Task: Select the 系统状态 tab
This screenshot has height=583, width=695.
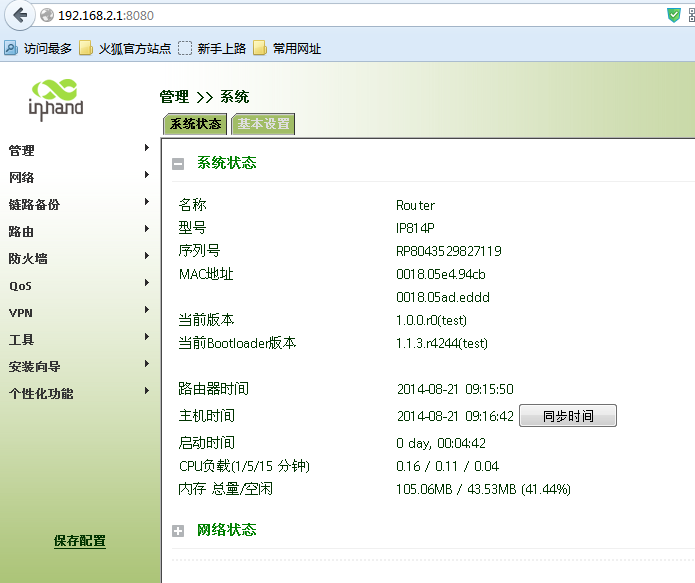Action: point(196,124)
